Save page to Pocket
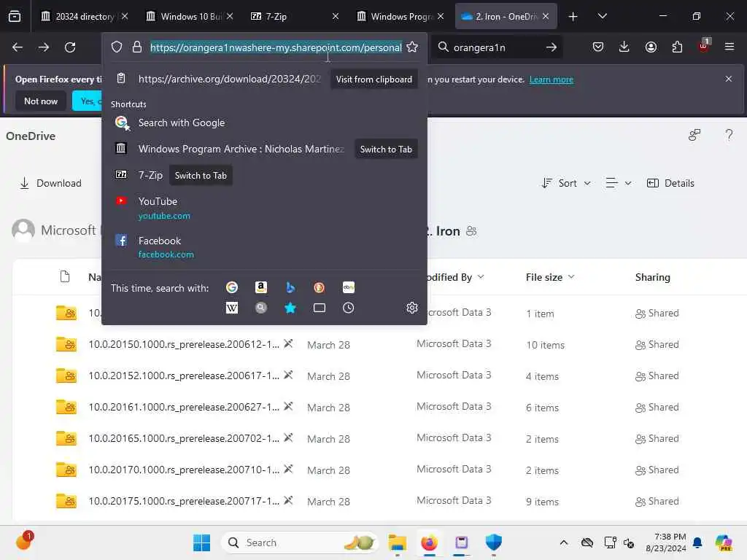Viewport: 747px width, 560px height. [x=598, y=47]
